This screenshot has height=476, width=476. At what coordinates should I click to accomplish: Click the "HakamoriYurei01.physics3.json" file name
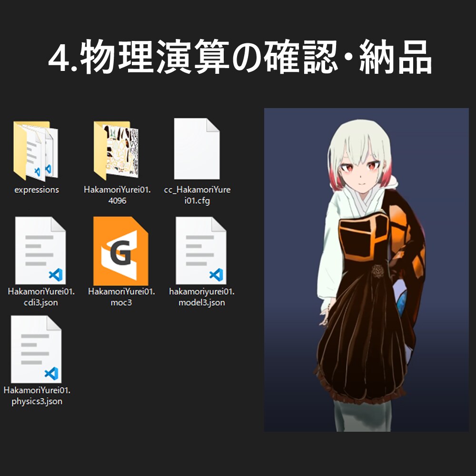tap(37, 396)
